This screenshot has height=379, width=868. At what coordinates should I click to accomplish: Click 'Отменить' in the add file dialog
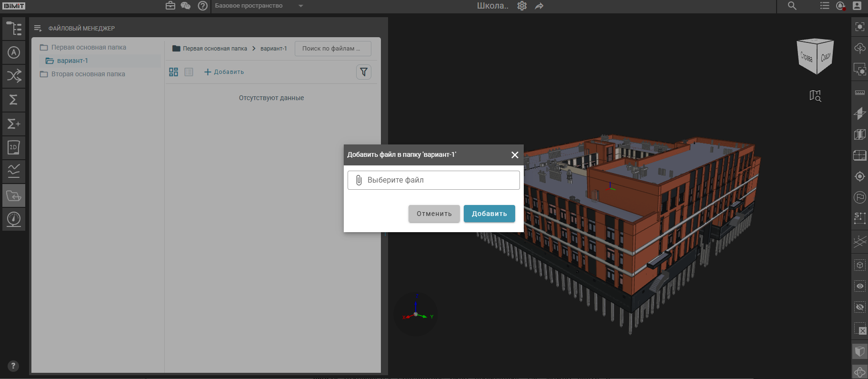point(434,214)
